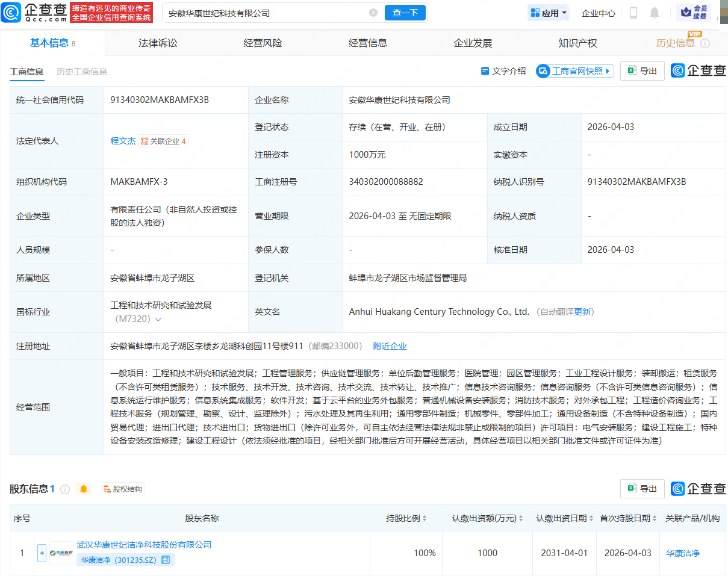The image size is (728, 576).
Task: Expand the 国标行业 M7320 industry chevron
Action: (x=158, y=320)
